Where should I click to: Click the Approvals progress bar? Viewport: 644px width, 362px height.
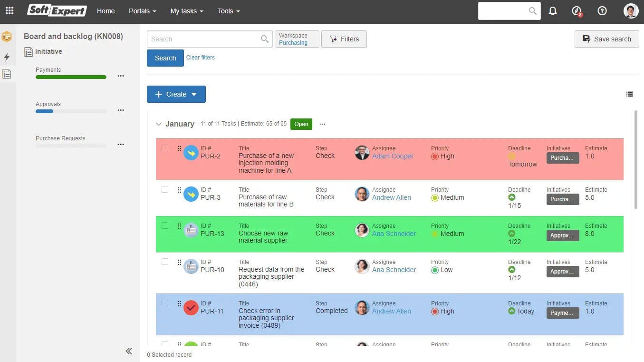[x=70, y=111]
